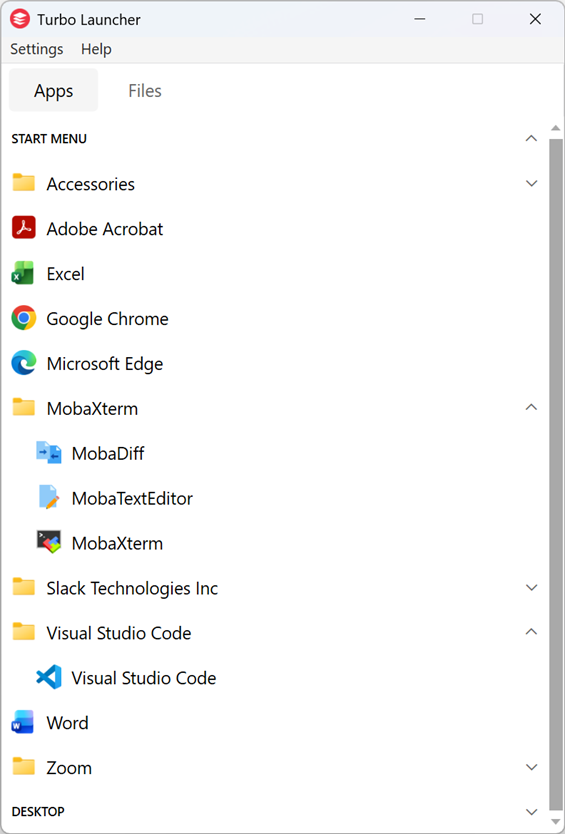Select the MobaXterm app label under folder
The width and height of the screenshot is (565, 834).
coord(117,543)
